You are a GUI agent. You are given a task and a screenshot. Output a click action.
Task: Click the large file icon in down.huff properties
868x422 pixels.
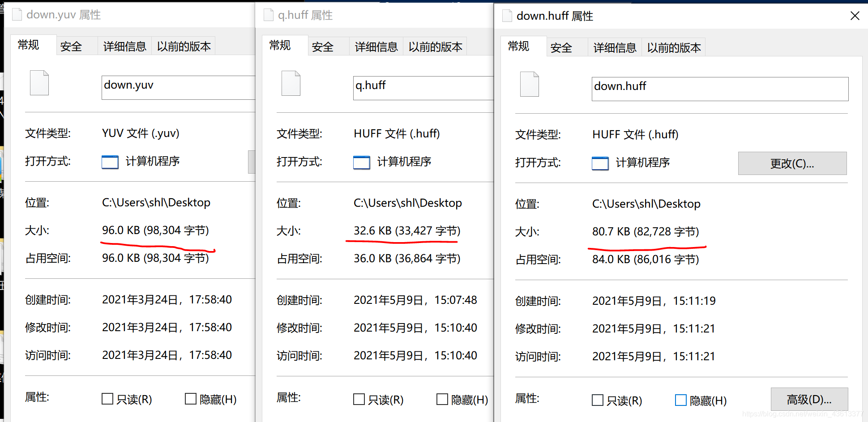coord(530,84)
